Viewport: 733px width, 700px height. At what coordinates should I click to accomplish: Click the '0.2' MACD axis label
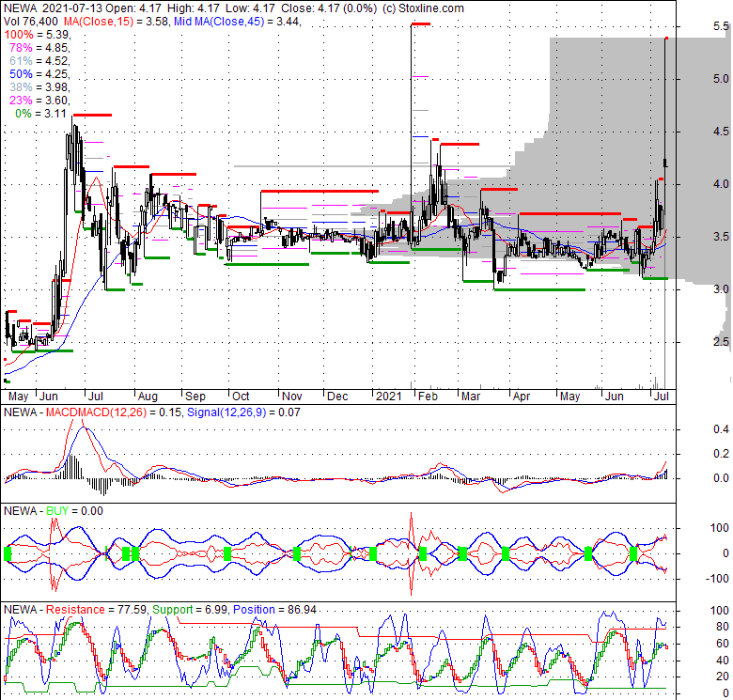721,454
